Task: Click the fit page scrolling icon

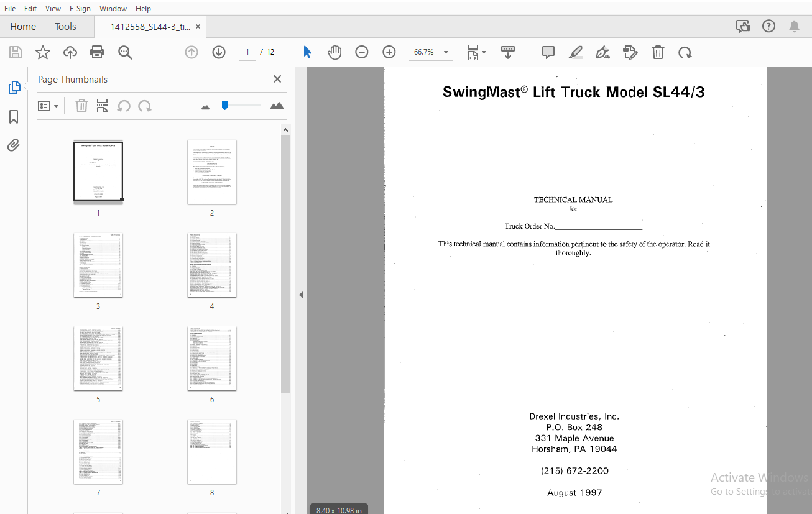Action: [473, 52]
